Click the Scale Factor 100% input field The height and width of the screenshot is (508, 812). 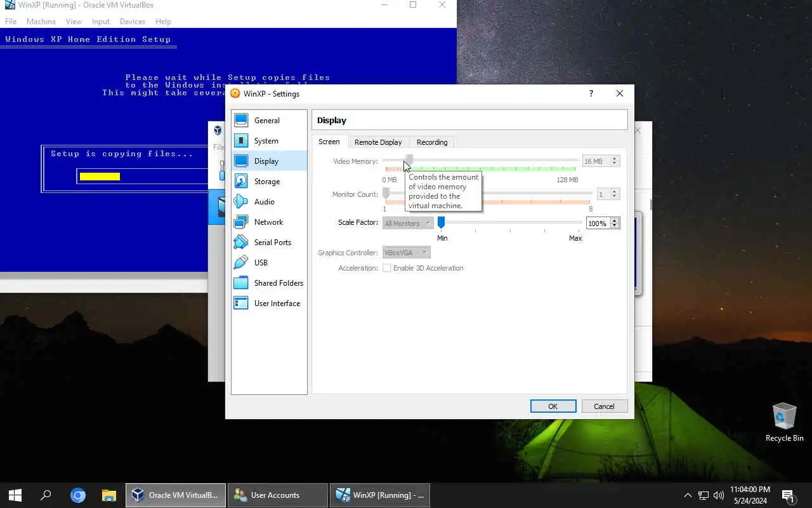(x=598, y=224)
